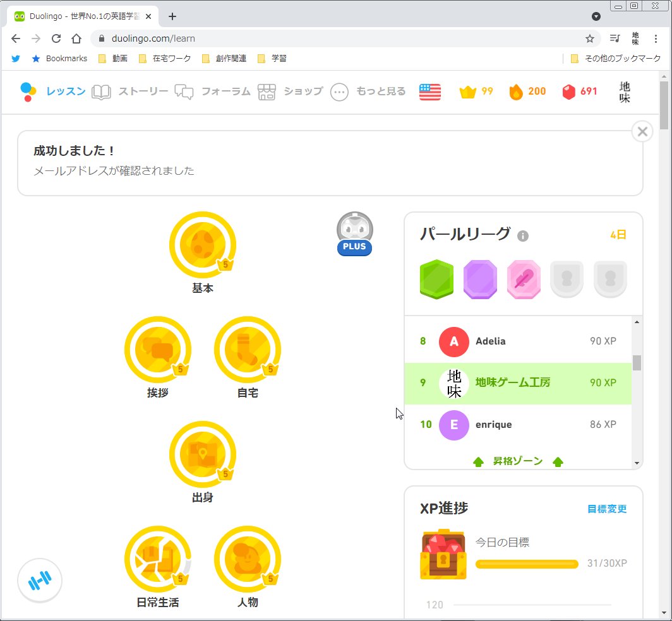This screenshot has width=672, height=621.
Task: Click the 691 gems icon
Action: pos(579,92)
